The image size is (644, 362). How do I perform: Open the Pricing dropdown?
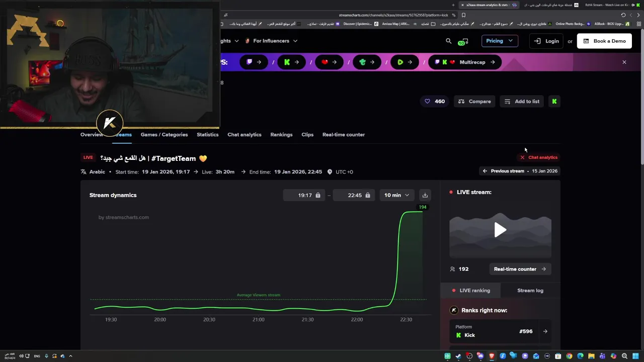tap(500, 41)
